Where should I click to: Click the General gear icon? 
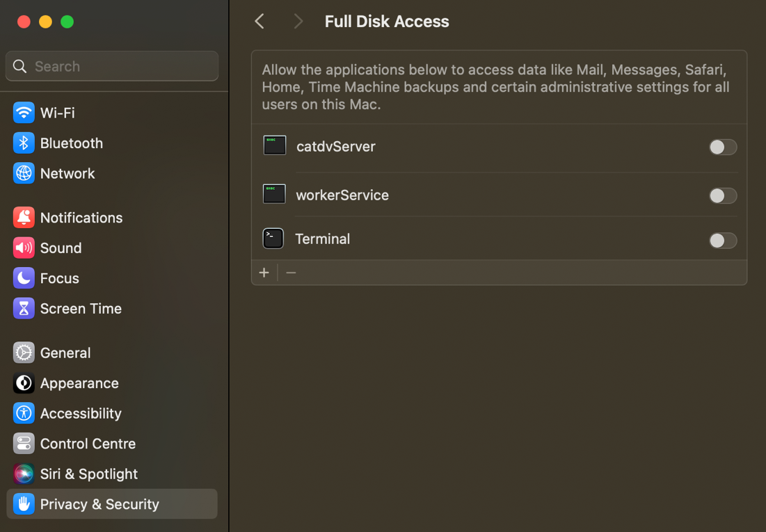point(24,353)
